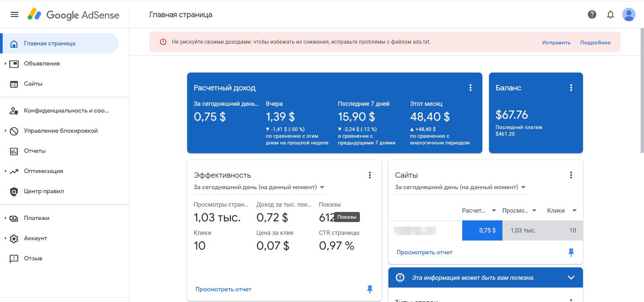Open the hamburger main menu
Image resolution: width=644 pixels, height=302 pixels.
pos(14,14)
